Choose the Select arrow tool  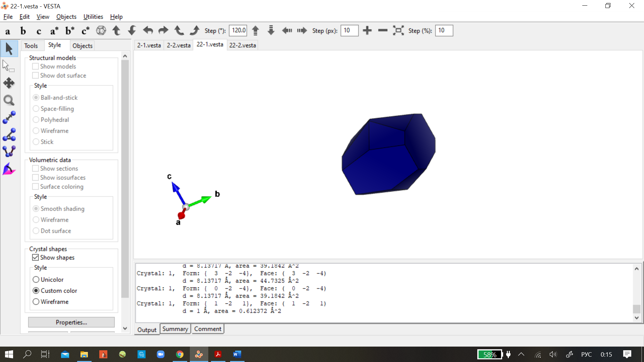click(9, 49)
